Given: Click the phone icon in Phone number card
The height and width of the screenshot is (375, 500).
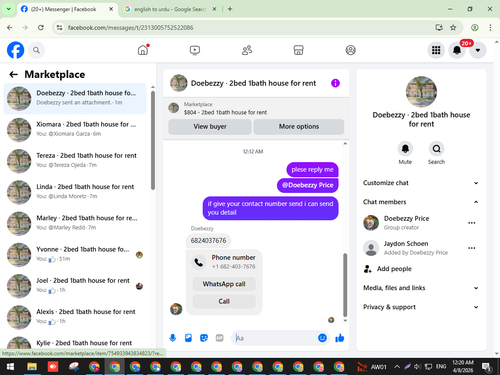Looking at the screenshot, I should coord(199,262).
